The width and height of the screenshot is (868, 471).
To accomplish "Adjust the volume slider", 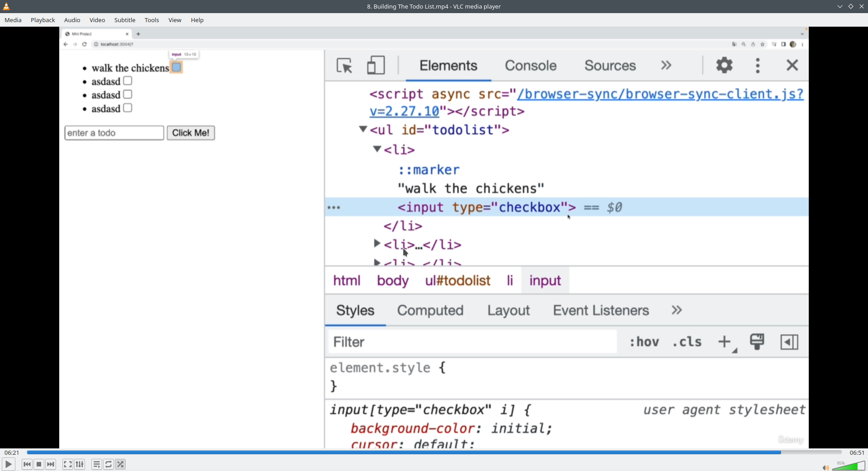I will click(x=850, y=466).
